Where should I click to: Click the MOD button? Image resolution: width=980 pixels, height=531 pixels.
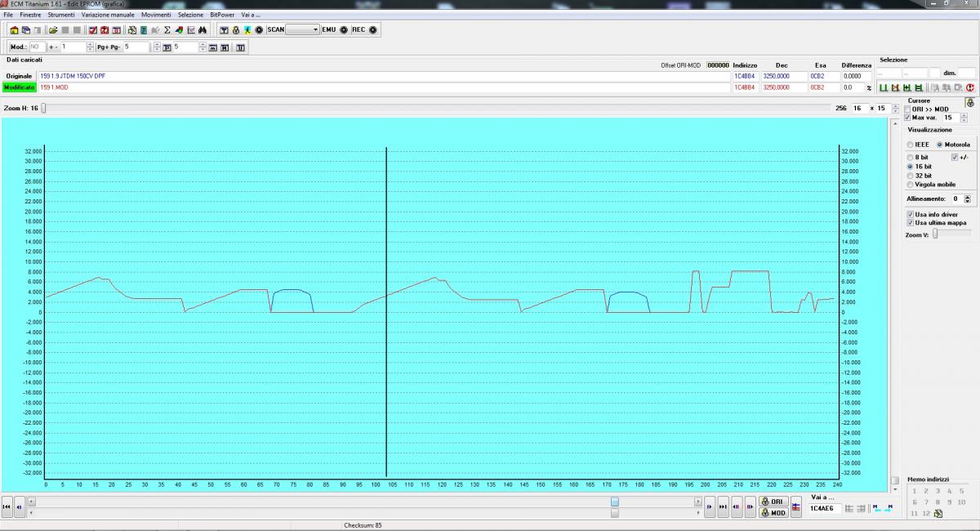[773, 513]
